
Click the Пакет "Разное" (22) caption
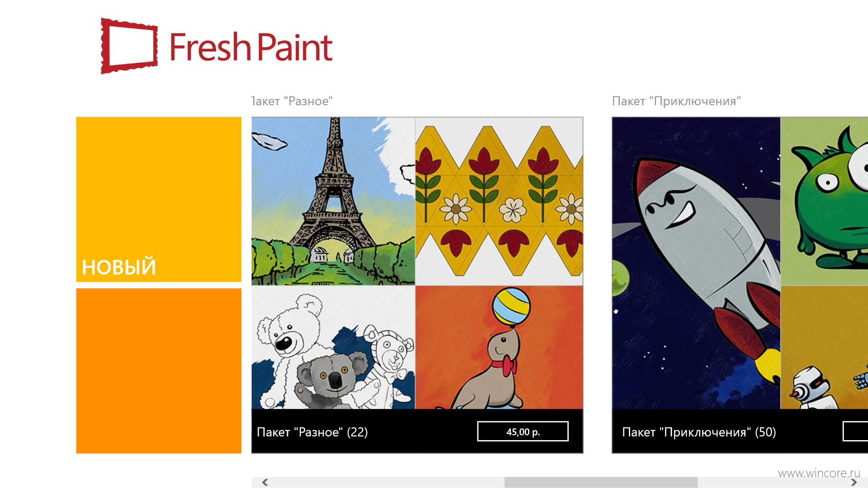click(x=312, y=432)
